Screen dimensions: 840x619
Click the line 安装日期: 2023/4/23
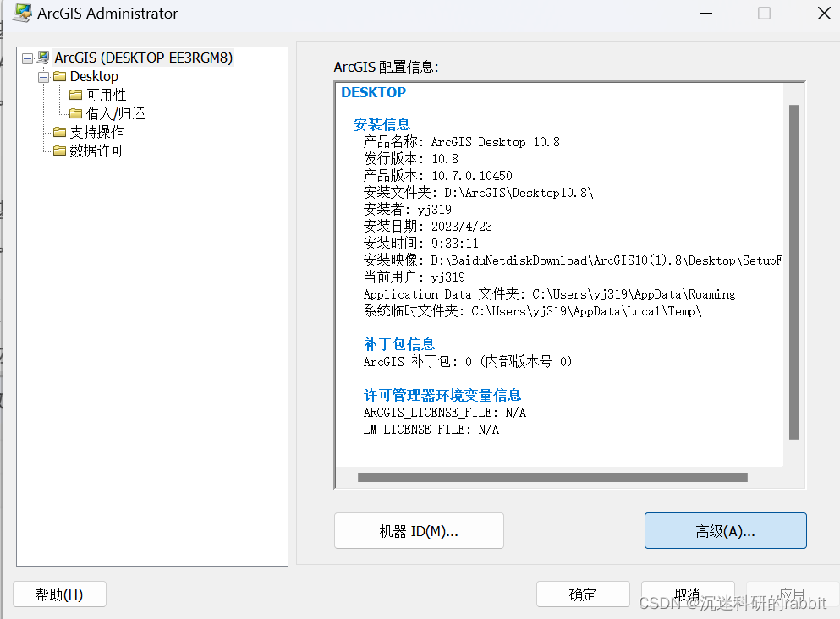click(x=427, y=227)
